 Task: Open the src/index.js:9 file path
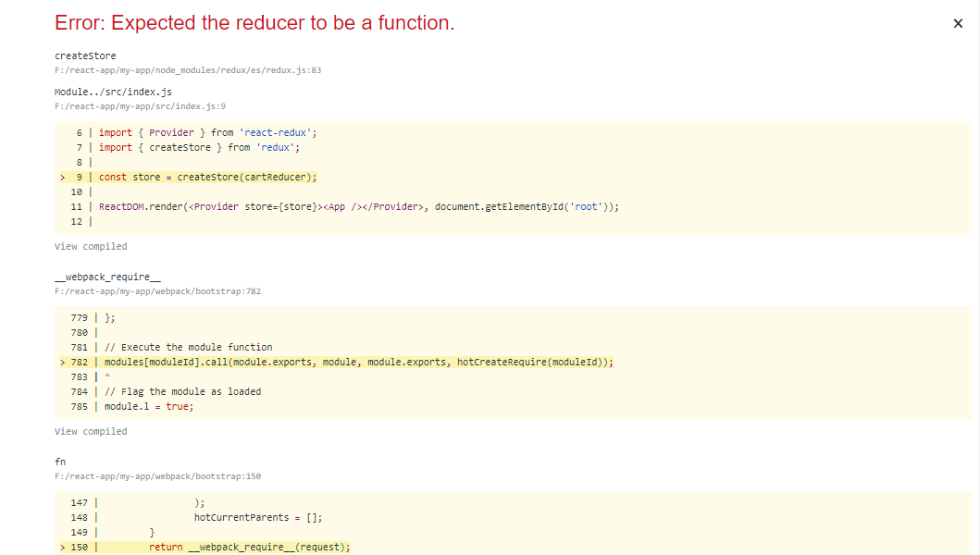click(x=140, y=106)
